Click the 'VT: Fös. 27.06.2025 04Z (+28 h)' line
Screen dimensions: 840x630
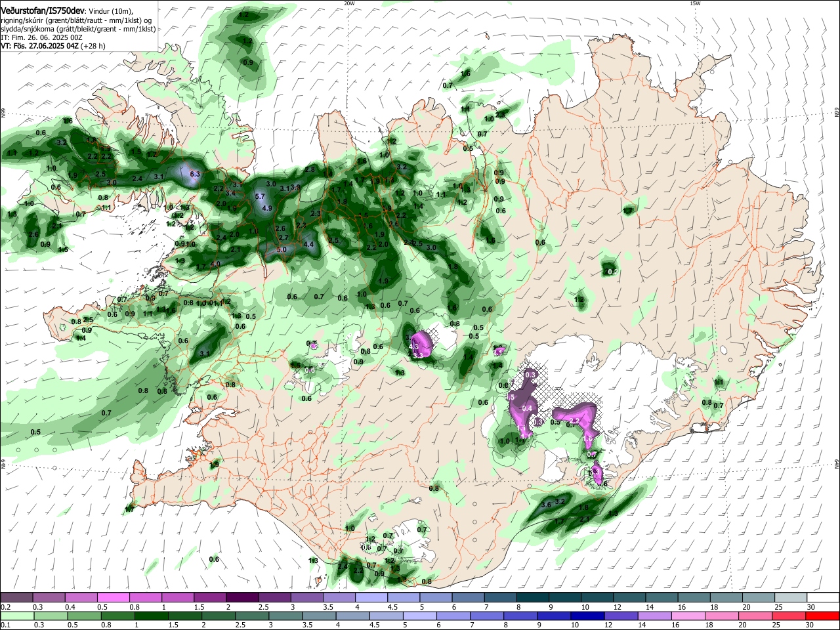52,46
